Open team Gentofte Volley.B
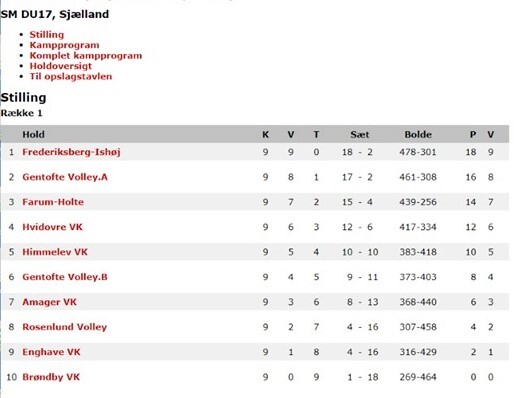Screen dimensions: 526x398 point(65,277)
